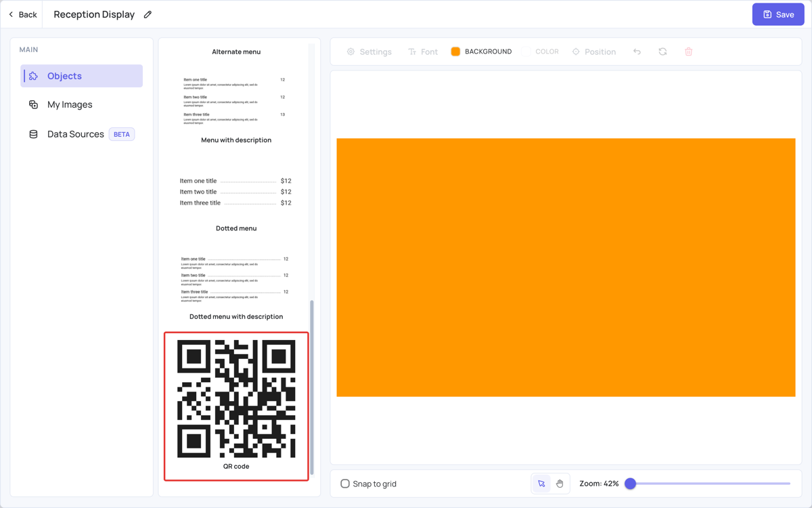Click the objects panel scrollbar
Screen dimensions: 812x508
point(312,387)
